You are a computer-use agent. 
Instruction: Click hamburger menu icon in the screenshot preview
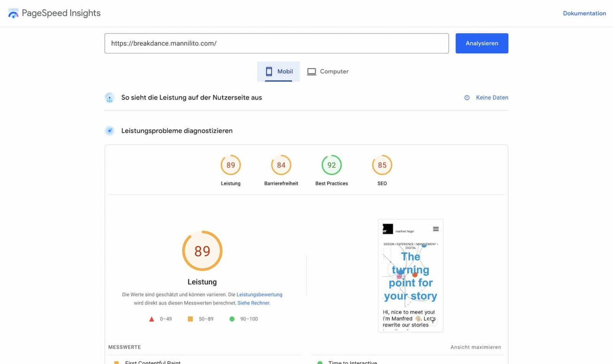coord(436,229)
